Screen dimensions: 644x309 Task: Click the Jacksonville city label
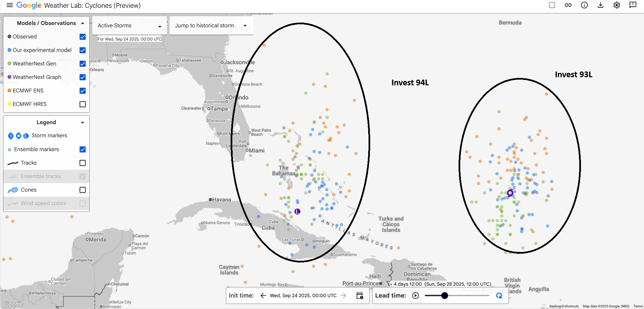[239, 62]
